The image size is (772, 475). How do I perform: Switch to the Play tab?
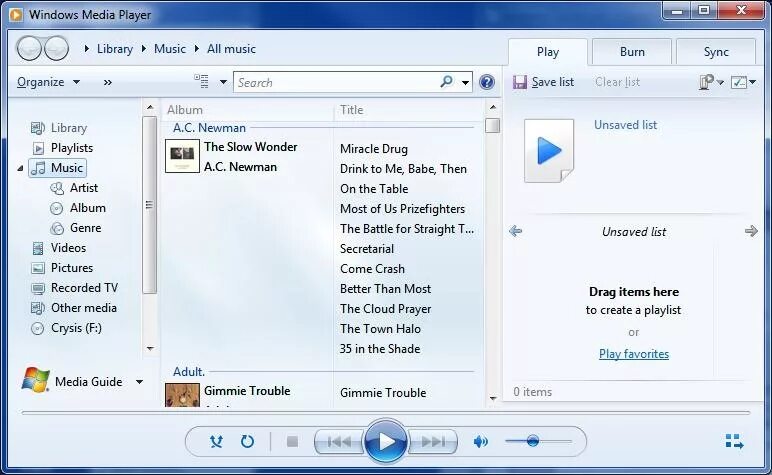[547, 52]
